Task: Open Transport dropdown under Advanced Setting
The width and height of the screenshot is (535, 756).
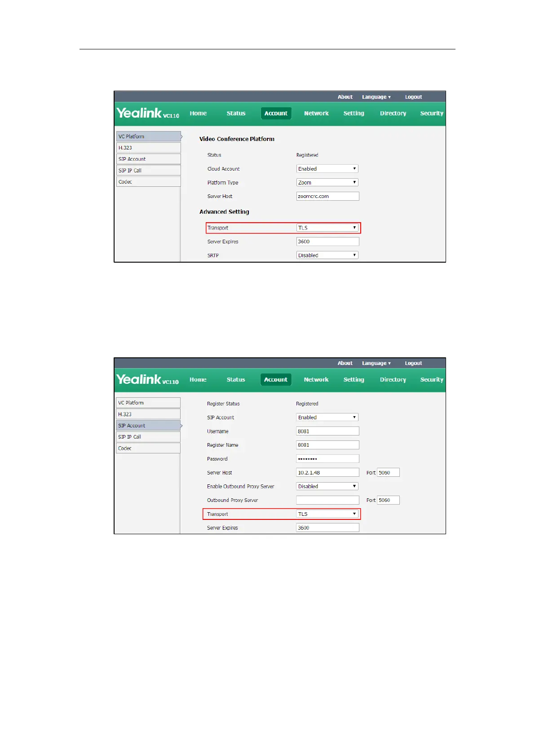Action: tap(327, 228)
